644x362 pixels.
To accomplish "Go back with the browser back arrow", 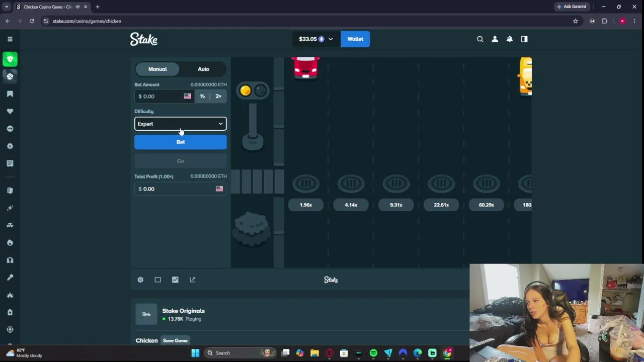I will click(x=8, y=21).
